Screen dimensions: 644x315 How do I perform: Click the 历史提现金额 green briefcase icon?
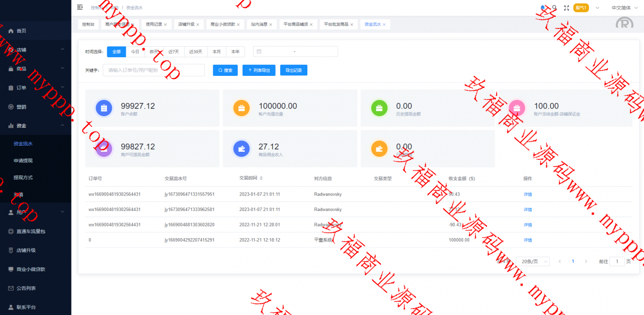point(379,108)
